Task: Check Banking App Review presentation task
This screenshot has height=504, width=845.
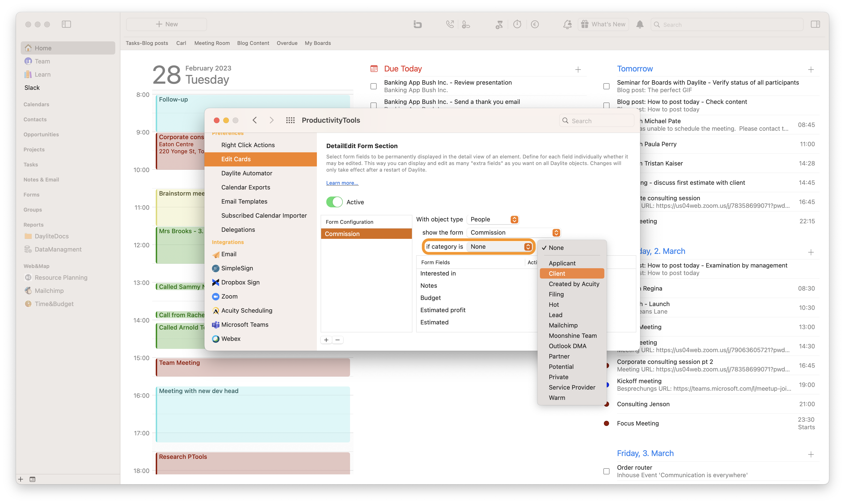Action: pyautogui.click(x=373, y=86)
